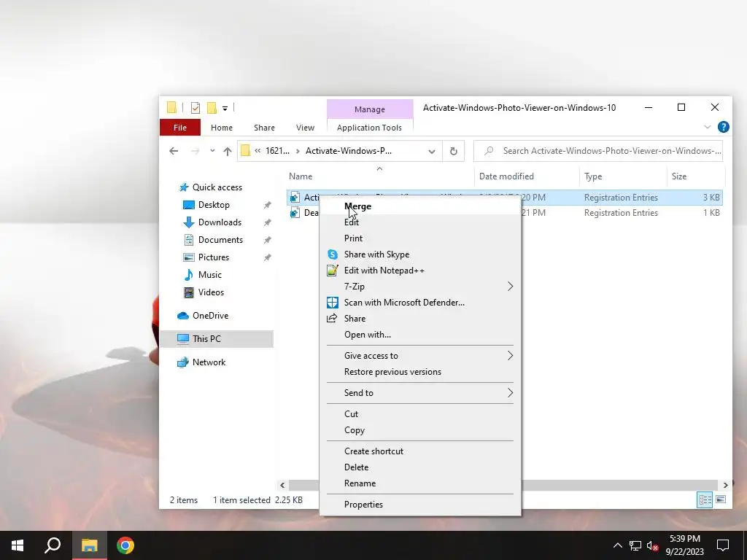The height and width of the screenshot is (560, 747).
Task: Expand the ribbon with the chevron
Action: tap(708, 127)
